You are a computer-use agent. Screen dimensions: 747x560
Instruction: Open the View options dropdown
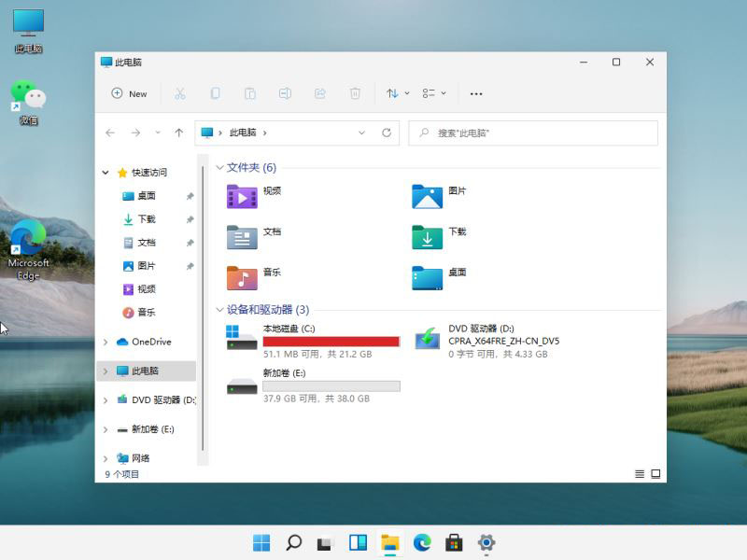pos(431,93)
